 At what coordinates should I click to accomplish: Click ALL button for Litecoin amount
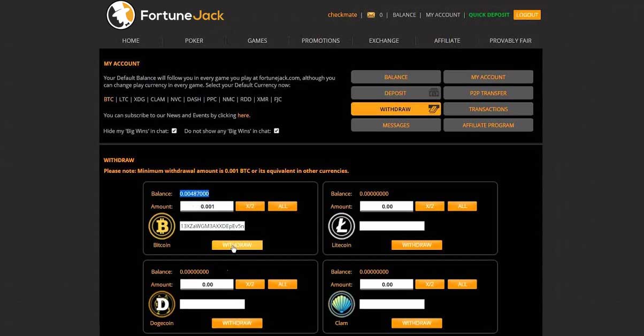[x=462, y=207]
